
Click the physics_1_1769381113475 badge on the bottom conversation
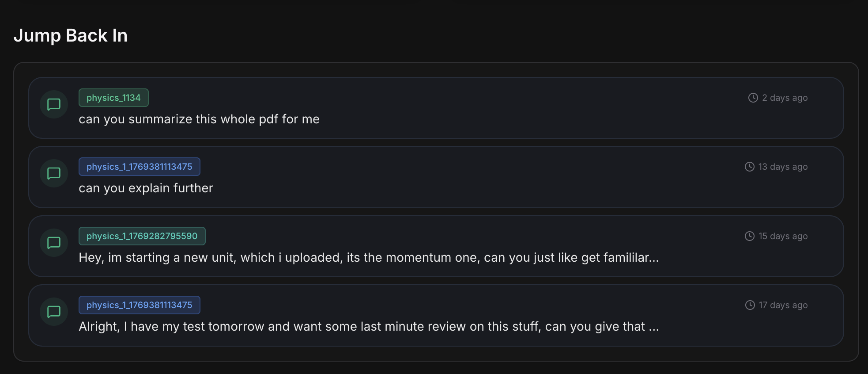coord(139,305)
